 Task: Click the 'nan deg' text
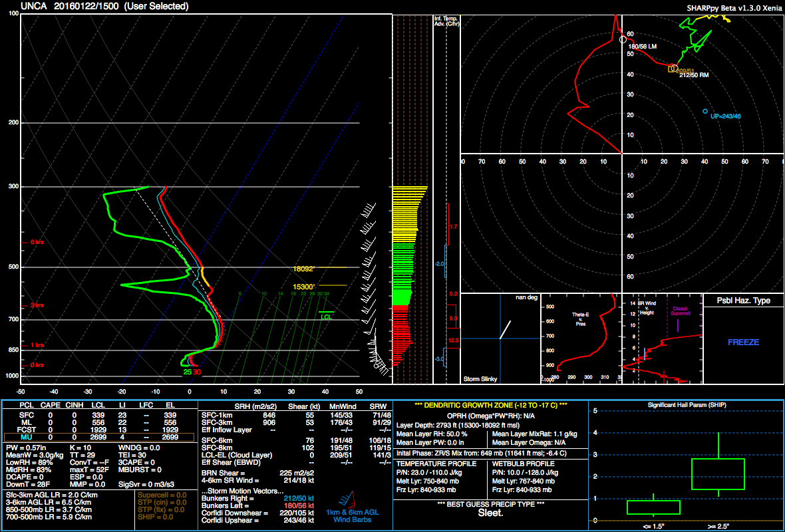coord(527,298)
